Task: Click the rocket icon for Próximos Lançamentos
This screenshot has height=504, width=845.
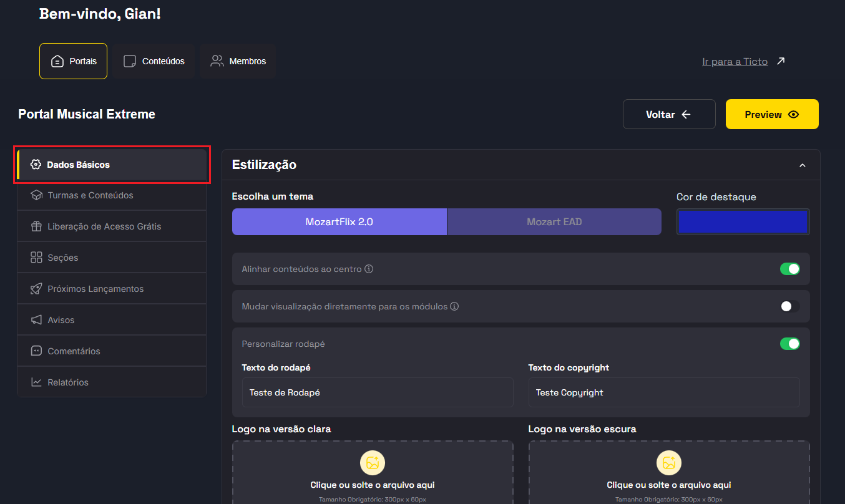Action: coord(36,289)
